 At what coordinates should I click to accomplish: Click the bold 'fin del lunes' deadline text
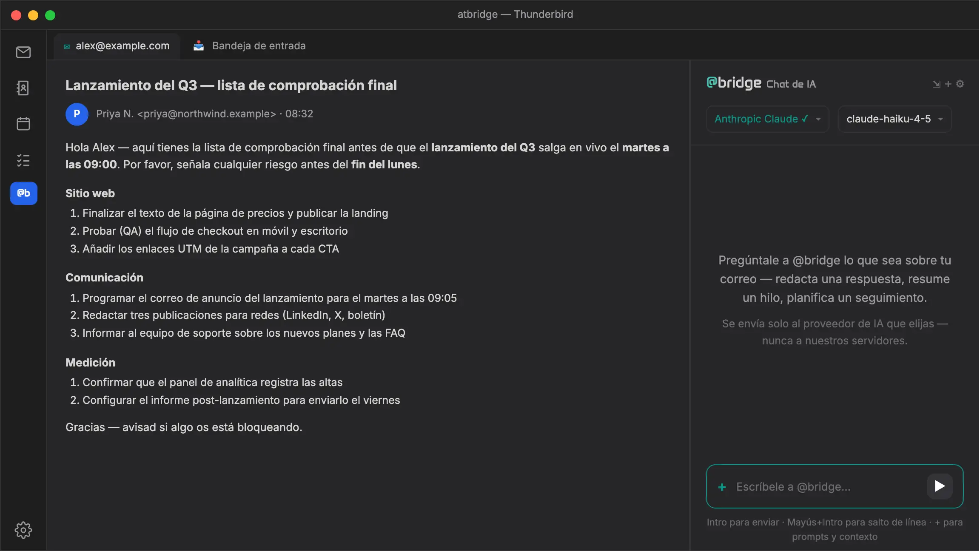[x=384, y=165]
